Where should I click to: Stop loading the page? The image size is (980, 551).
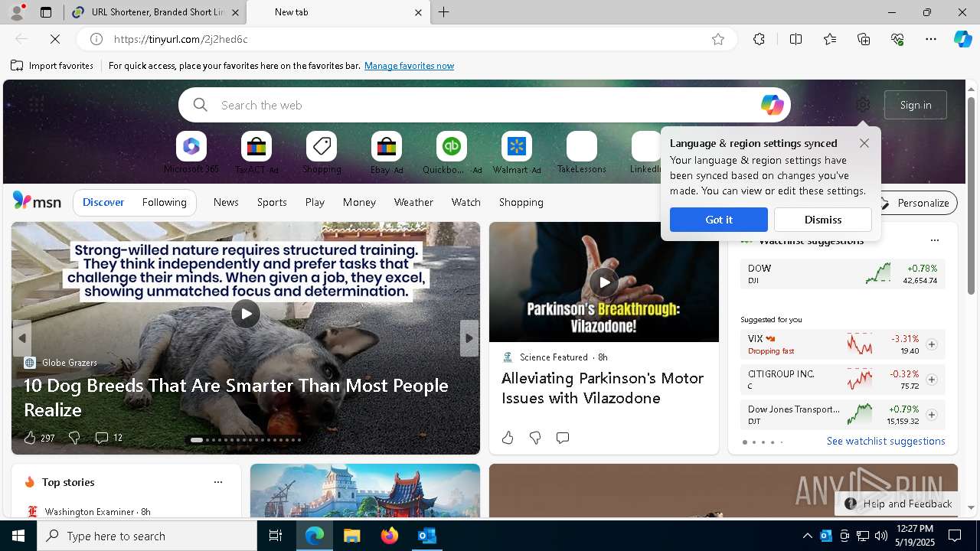point(55,39)
